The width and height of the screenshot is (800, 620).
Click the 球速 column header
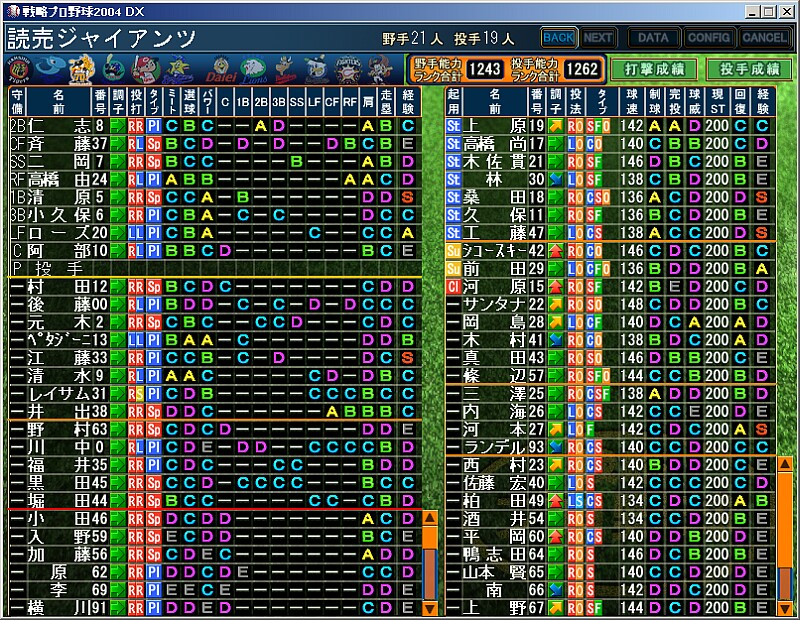pos(631,102)
